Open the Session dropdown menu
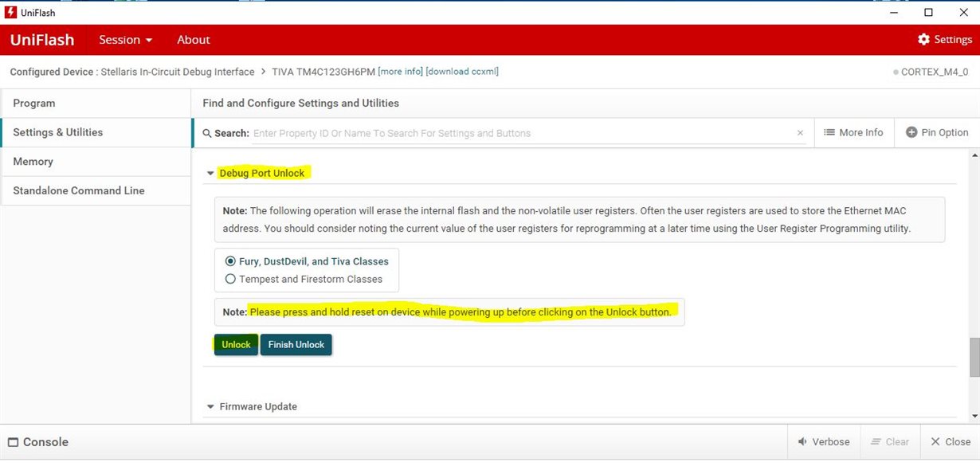The height and width of the screenshot is (466, 980). coord(125,40)
